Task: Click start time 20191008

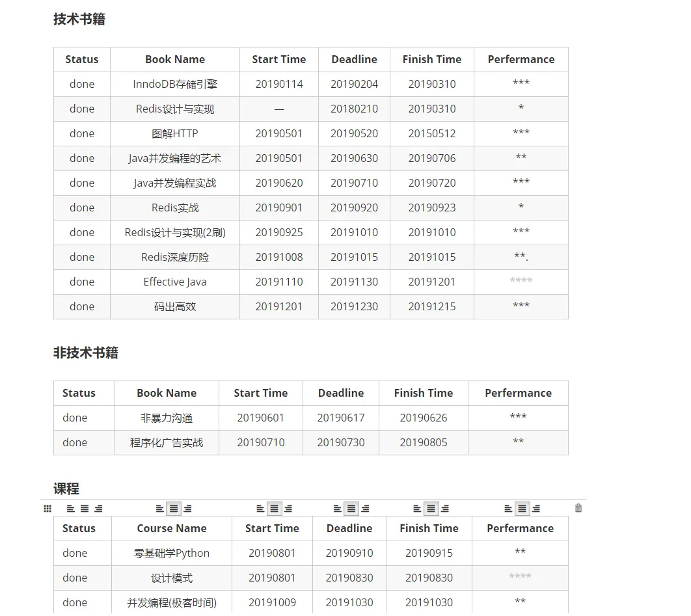Action: coord(279,257)
